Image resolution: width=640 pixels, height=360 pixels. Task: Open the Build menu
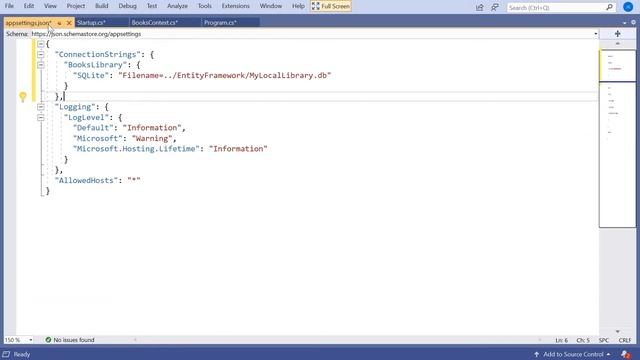click(x=102, y=6)
